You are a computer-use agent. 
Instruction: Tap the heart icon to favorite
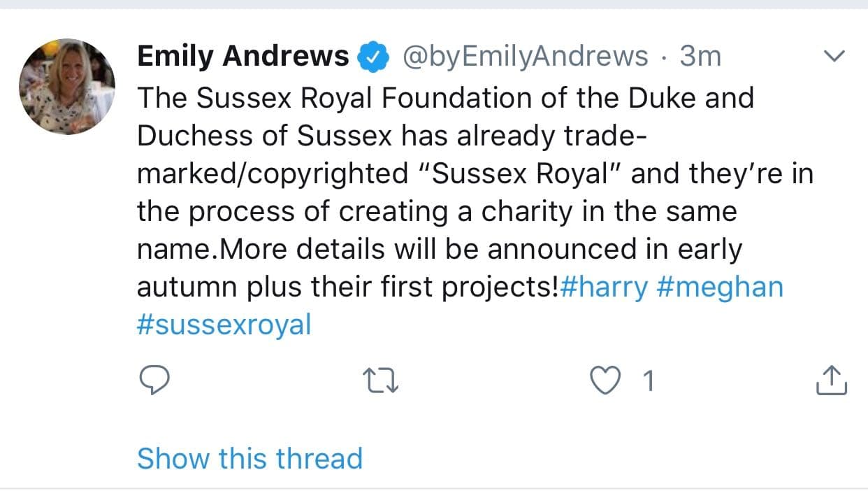(x=605, y=380)
